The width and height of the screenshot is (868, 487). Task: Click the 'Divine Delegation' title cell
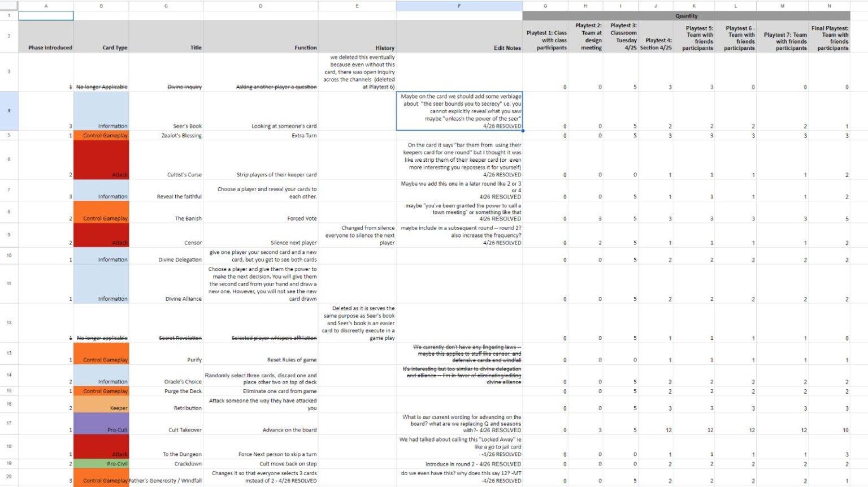point(166,256)
